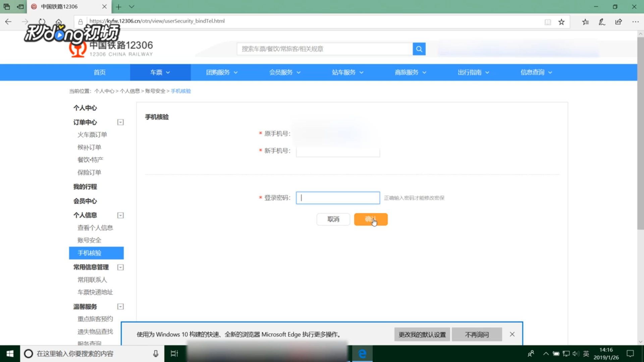Expand the 出行指南 navigation dropdown
The image size is (644, 362).
(x=473, y=72)
